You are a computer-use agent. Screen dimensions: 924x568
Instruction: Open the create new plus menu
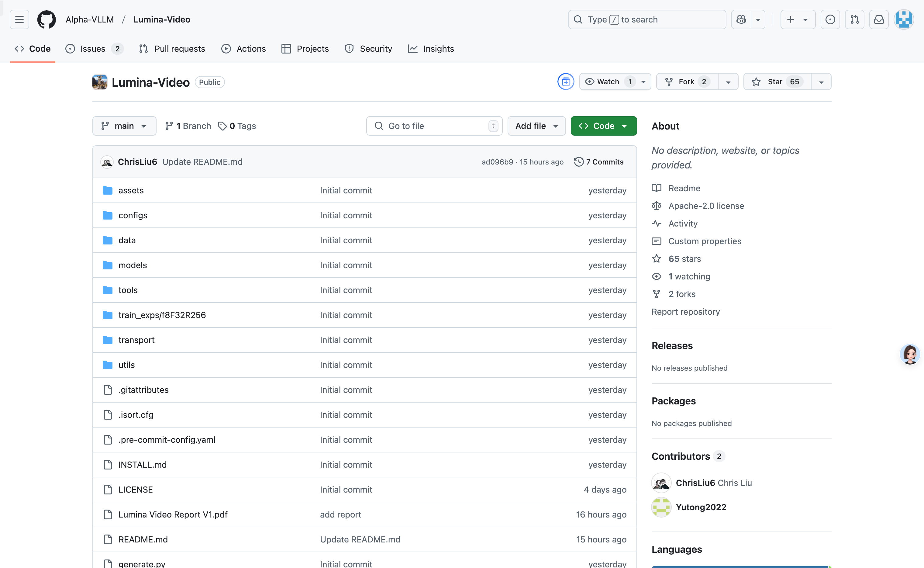point(798,19)
